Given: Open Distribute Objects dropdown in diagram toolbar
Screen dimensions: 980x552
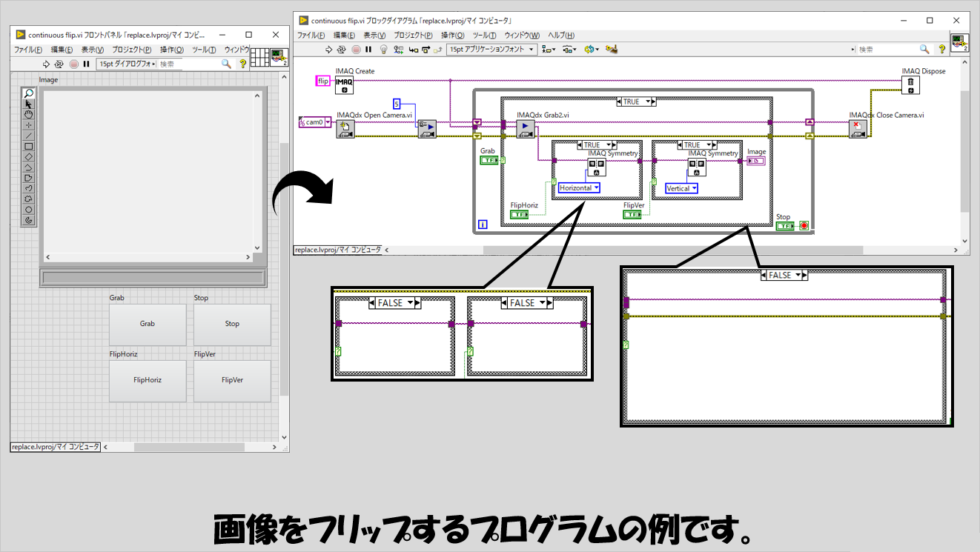Looking at the screenshot, I should coord(569,50).
